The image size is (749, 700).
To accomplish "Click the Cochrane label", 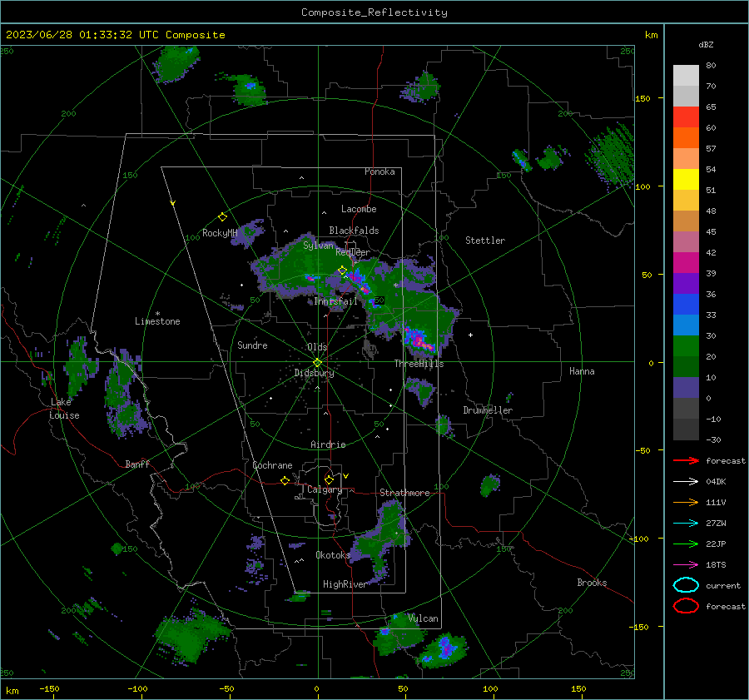I will point(272,465).
